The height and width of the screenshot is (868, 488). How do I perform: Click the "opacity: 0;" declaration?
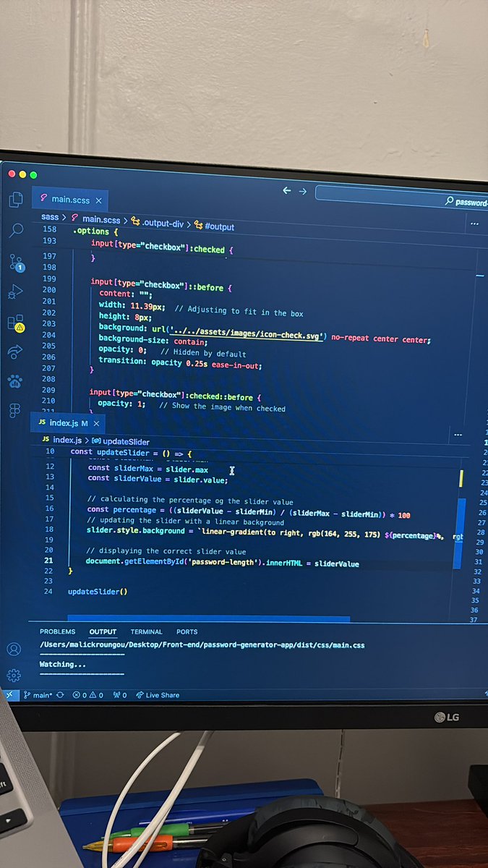[x=123, y=349]
